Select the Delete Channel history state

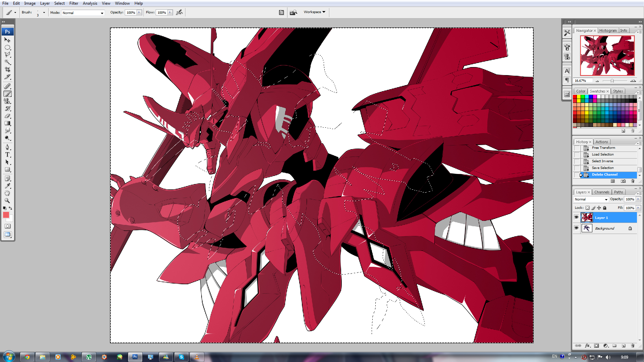point(605,175)
